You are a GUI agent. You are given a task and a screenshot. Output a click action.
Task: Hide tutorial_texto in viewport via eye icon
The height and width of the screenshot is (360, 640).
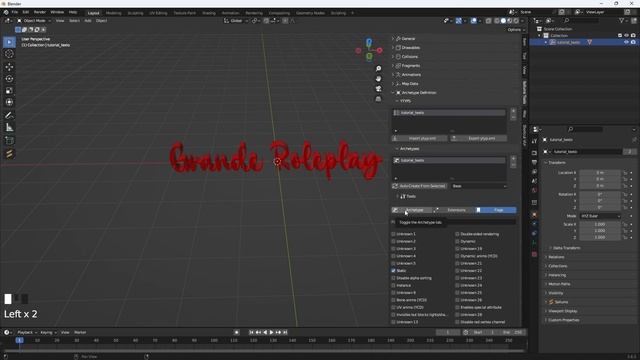tap(626, 42)
